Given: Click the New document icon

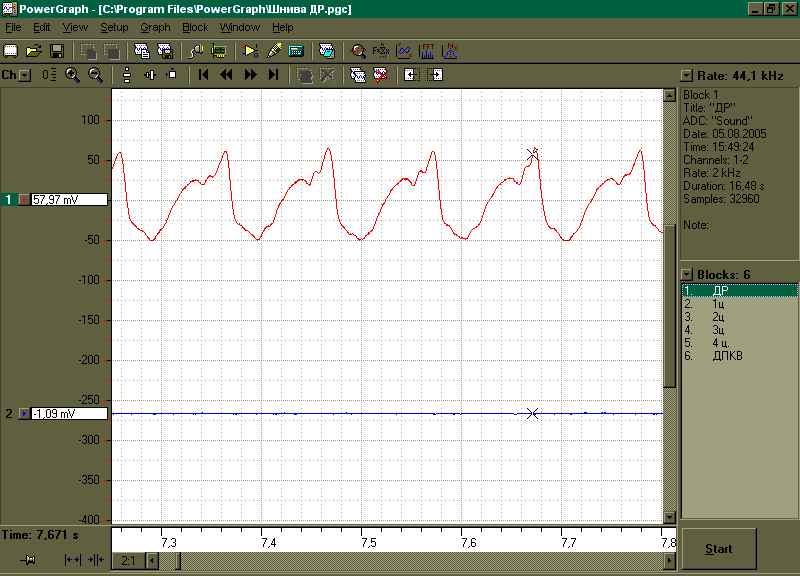Looking at the screenshot, I should 10,51.
